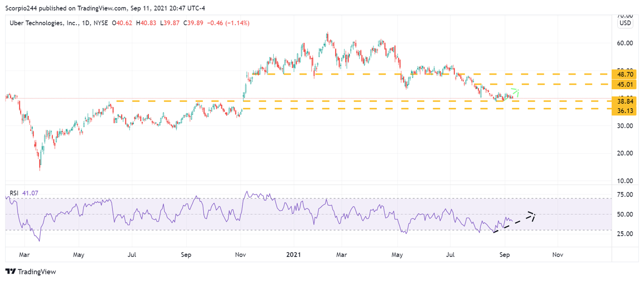Click the 48.70 price level label
This screenshot has height=281, width=644.
click(625, 74)
